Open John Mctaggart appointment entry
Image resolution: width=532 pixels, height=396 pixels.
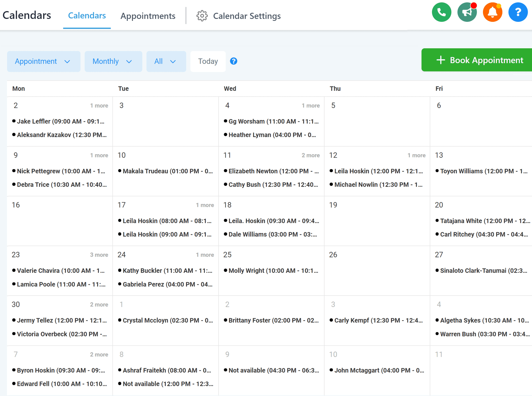coord(379,370)
